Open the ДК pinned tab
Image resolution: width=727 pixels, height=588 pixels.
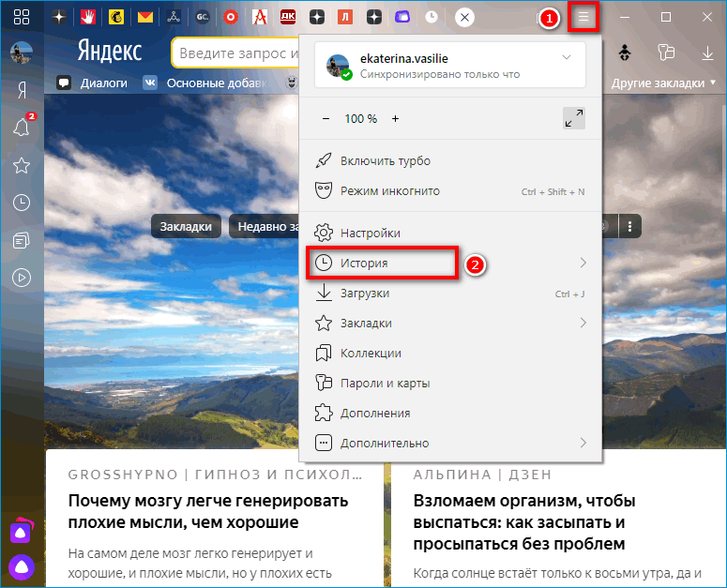pyautogui.click(x=288, y=17)
